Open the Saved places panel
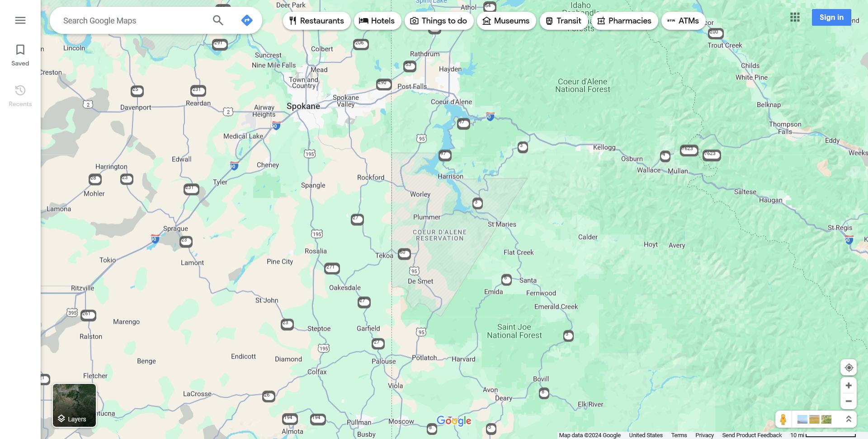Viewport: 868px width, 439px height. click(x=20, y=55)
